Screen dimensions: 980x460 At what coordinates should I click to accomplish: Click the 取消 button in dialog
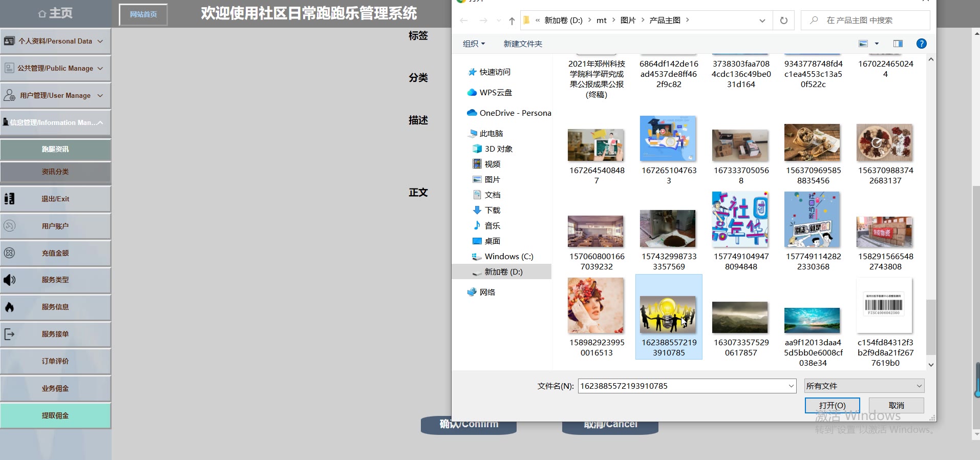[x=896, y=405]
